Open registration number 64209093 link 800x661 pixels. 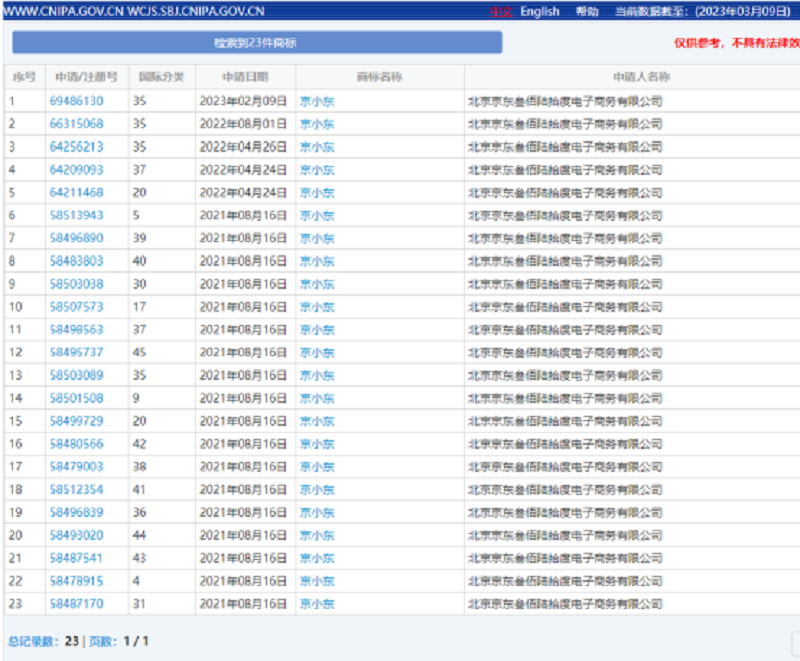click(x=77, y=169)
